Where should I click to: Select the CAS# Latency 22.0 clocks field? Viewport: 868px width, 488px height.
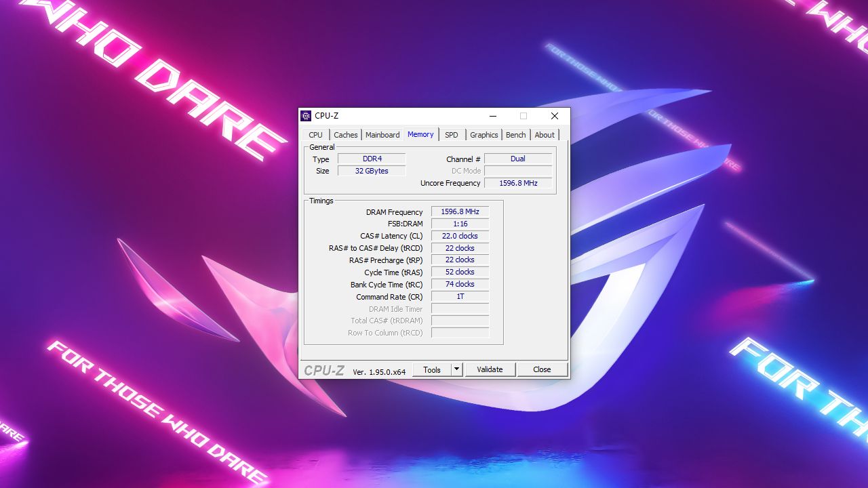[460, 235]
